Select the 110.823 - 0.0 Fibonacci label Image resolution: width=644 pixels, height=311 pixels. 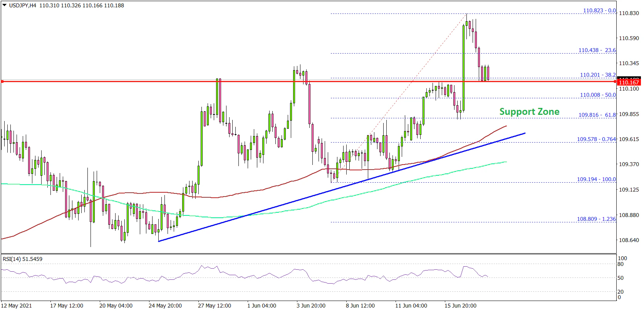tap(599, 10)
